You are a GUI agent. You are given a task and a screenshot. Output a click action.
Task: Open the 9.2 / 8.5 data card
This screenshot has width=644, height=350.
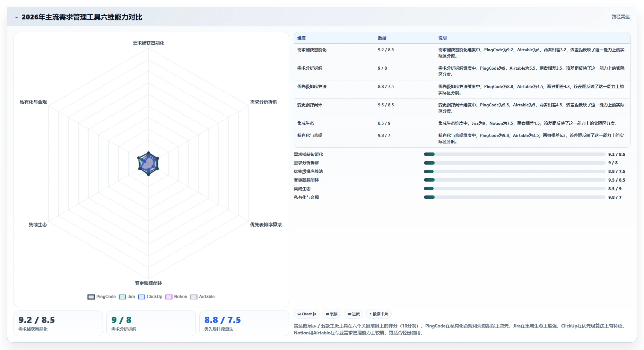click(58, 323)
